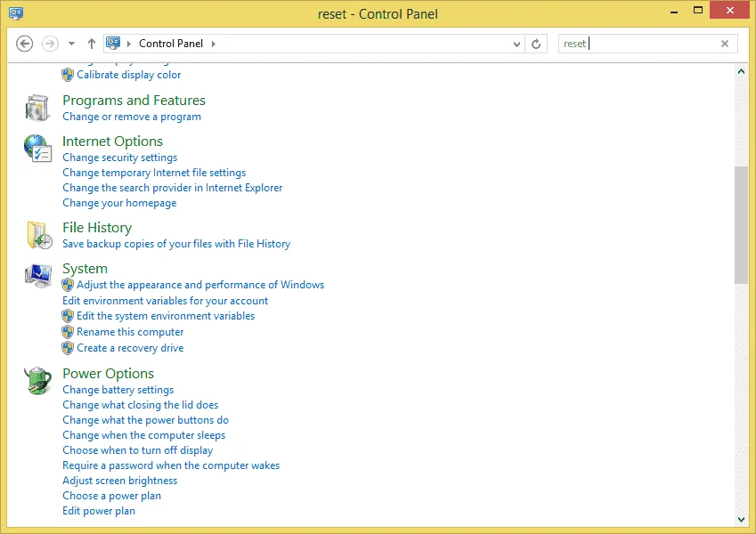Screen dimensions: 756x534
Task: Click shield icon beside Adjust the appearance and performance
Action: pyautogui.click(x=68, y=285)
